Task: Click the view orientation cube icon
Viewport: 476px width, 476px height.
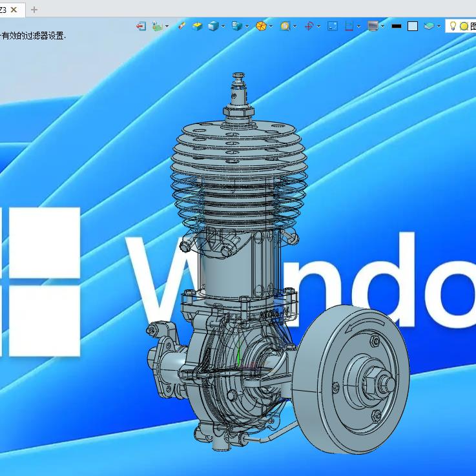Action: point(237,26)
